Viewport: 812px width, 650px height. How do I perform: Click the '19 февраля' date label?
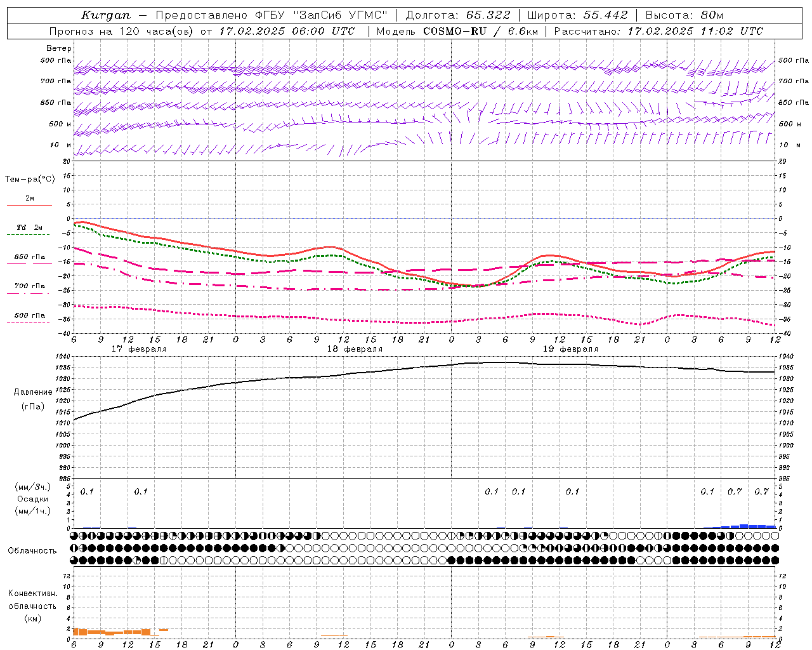pyautogui.click(x=570, y=349)
